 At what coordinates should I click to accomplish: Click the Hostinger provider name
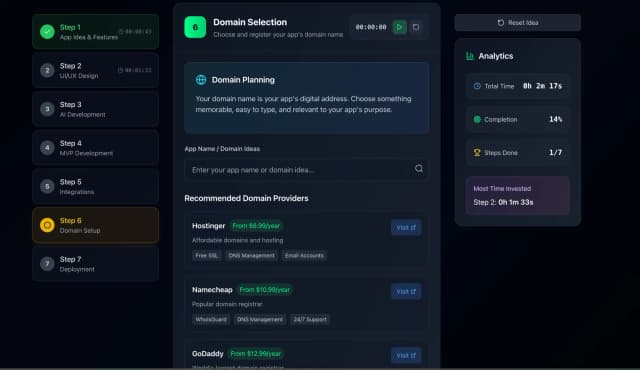tap(209, 226)
